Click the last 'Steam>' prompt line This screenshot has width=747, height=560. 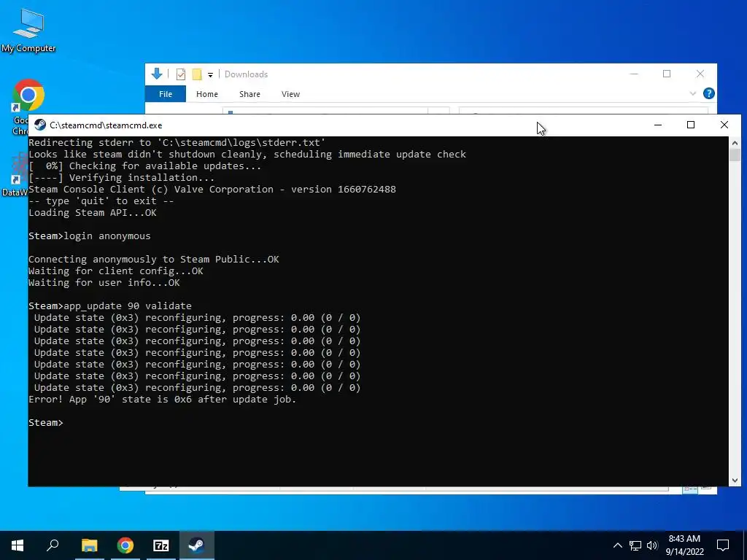tap(46, 422)
